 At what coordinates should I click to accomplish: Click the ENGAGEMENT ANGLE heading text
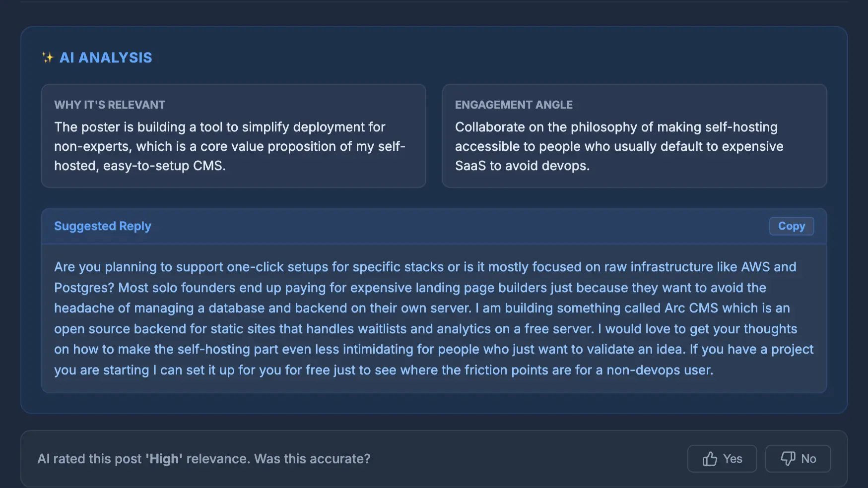(x=514, y=105)
